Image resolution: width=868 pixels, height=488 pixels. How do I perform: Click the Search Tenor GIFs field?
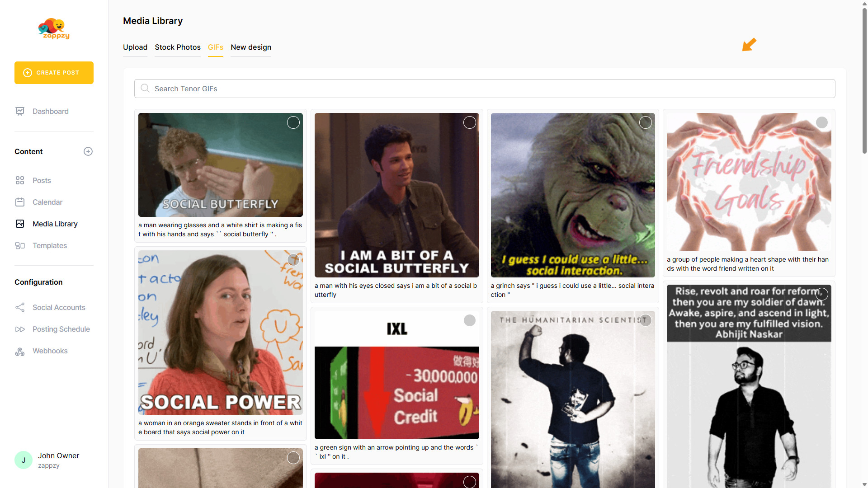pyautogui.click(x=484, y=89)
